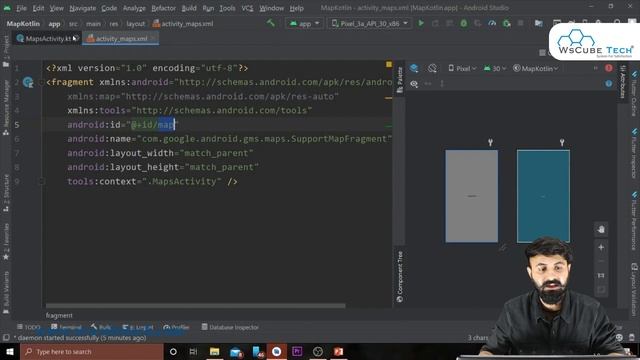The image size is (640, 360).
Task: Open the Pixel device preview dropdown
Action: [x=462, y=69]
